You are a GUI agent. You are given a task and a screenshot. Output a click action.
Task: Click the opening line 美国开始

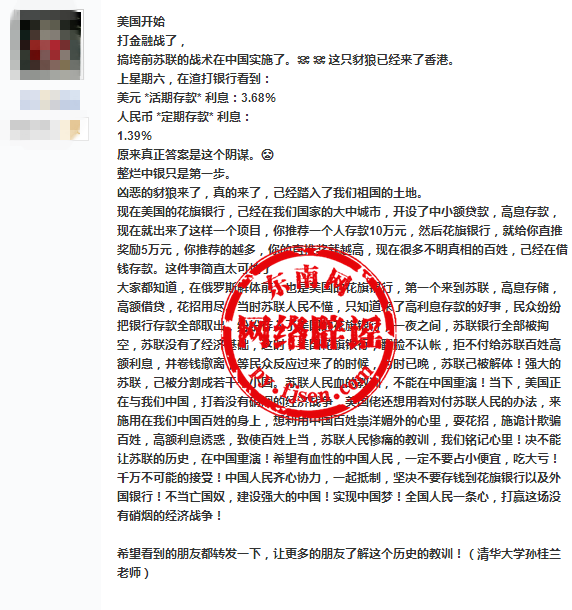pyautogui.click(x=141, y=21)
